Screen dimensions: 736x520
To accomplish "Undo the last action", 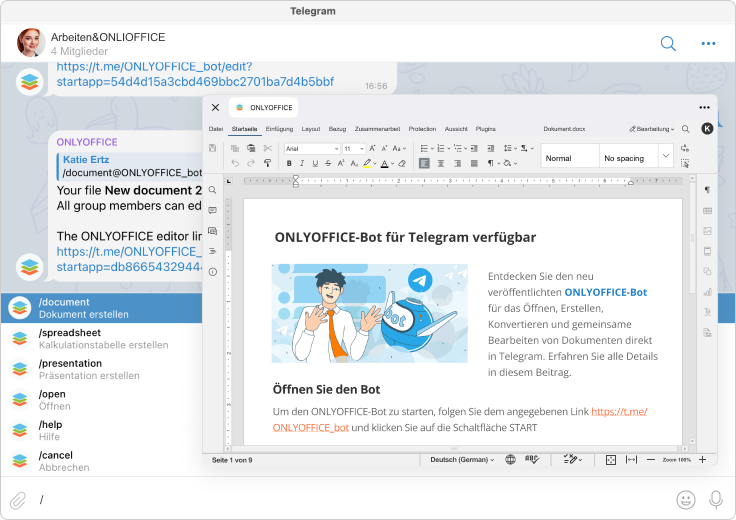I will [235, 163].
